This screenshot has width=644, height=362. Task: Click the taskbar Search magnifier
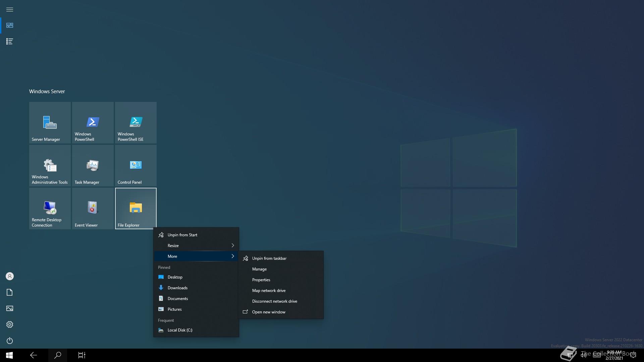pyautogui.click(x=58, y=355)
